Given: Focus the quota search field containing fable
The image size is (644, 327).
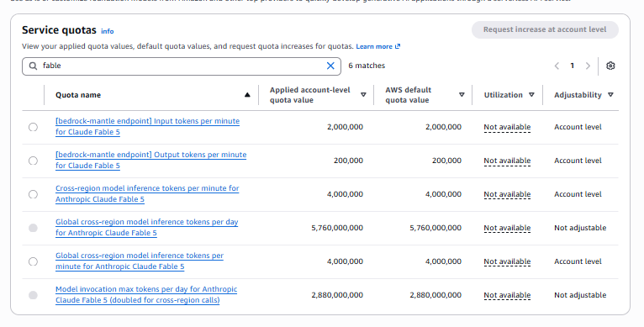Looking at the screenshot, I should [182, 66].
